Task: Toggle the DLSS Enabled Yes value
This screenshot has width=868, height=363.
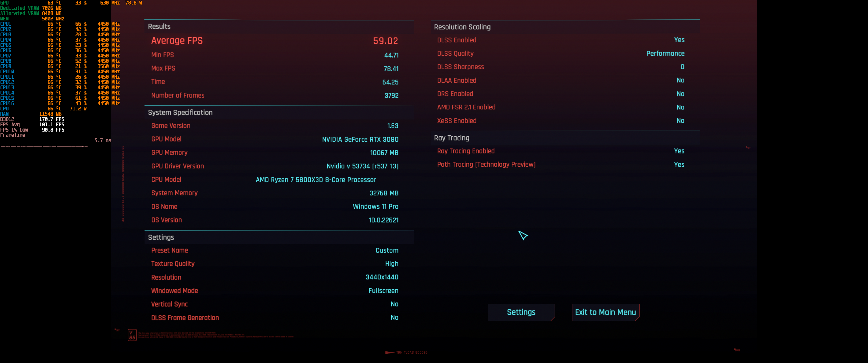Action: point(679,40)
